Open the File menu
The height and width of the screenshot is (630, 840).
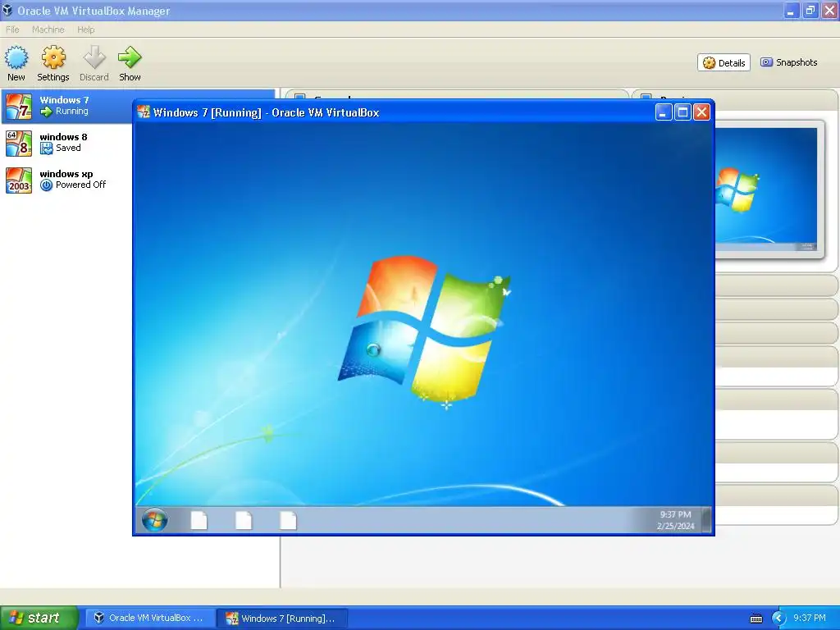point(12,30)
